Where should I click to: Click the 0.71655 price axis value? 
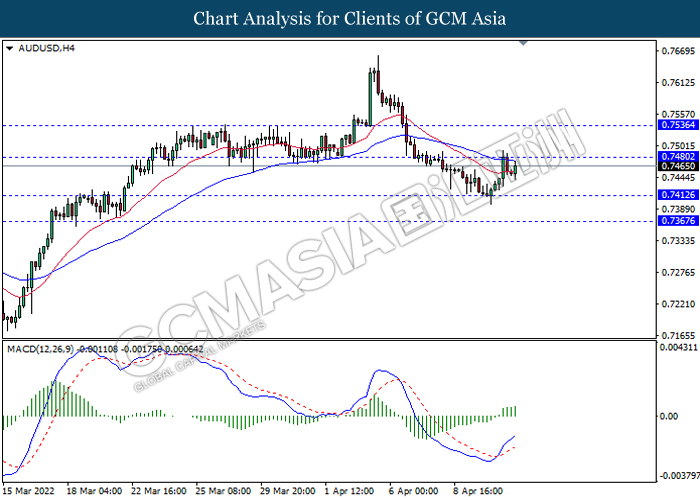point(678,336)
